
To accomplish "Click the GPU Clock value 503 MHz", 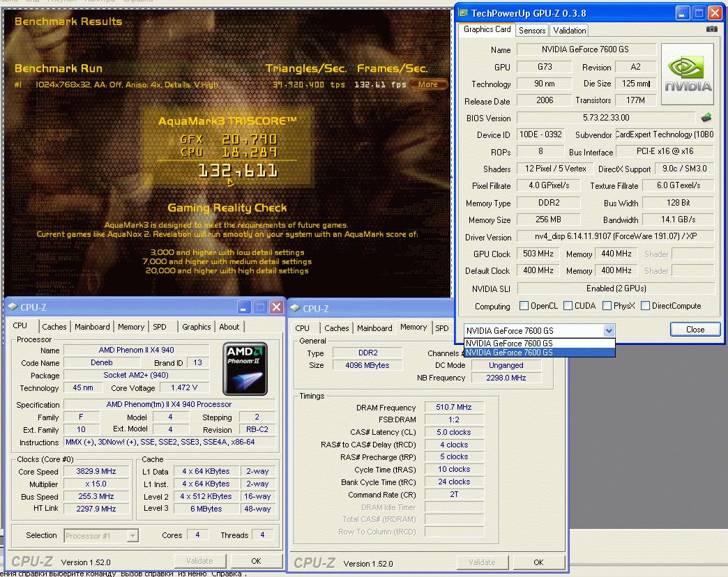I will pos(538,254).
